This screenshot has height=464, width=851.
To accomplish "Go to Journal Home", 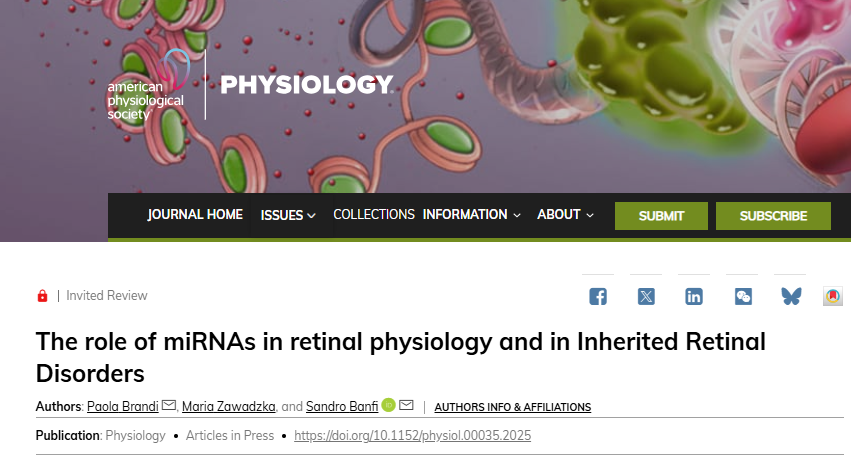I will coord(195,215).
